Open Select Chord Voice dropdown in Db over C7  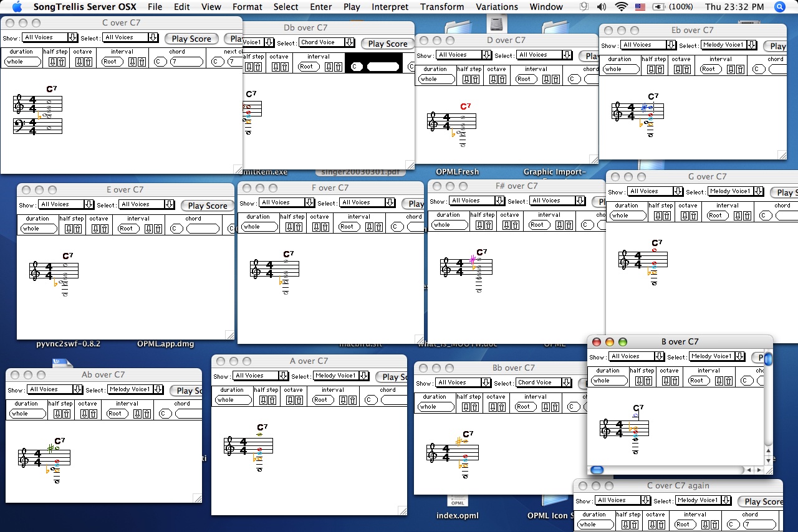[x=327, y=42]
